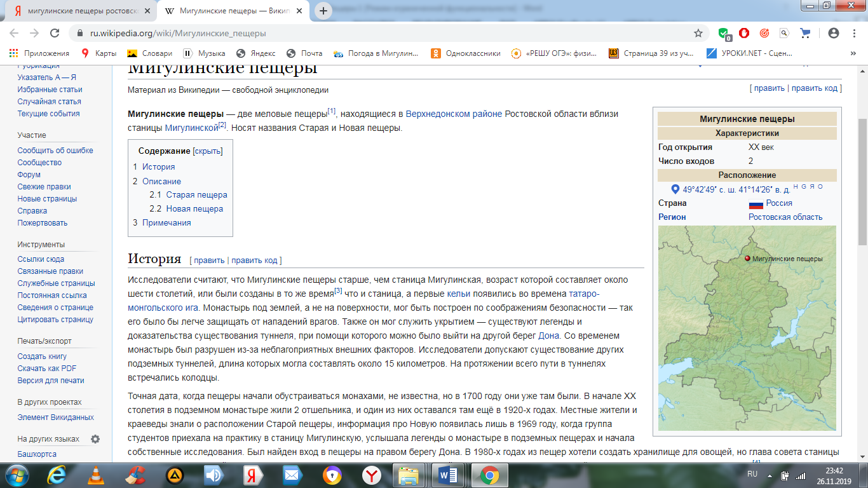Image resolution: width=868 pixels, height=488 pixels.
Task: Expand the bookmarks overflow chevron
Action: click(x=855, y=53)
